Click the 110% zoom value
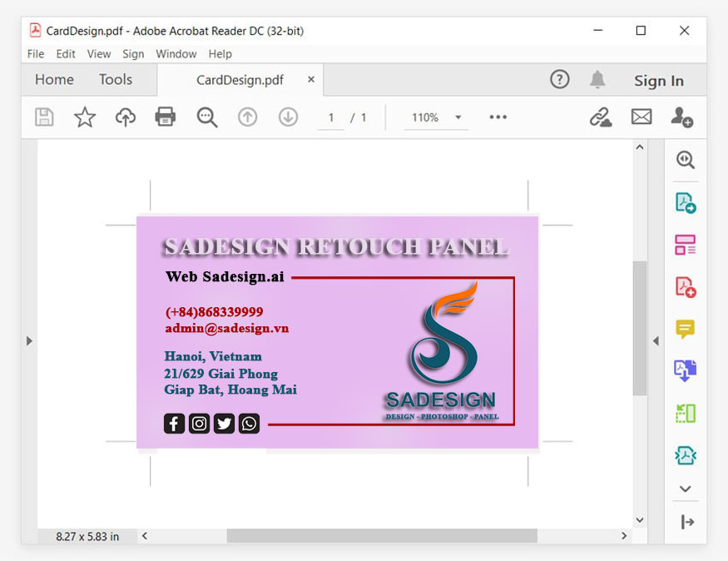The image size is (728, 561). (x=425, y=117)
